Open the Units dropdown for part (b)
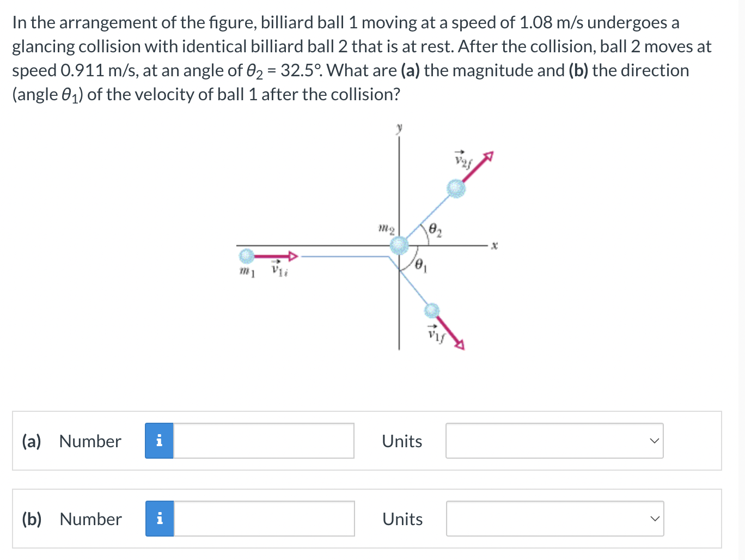The image size is (745, 560). [554, 519]
